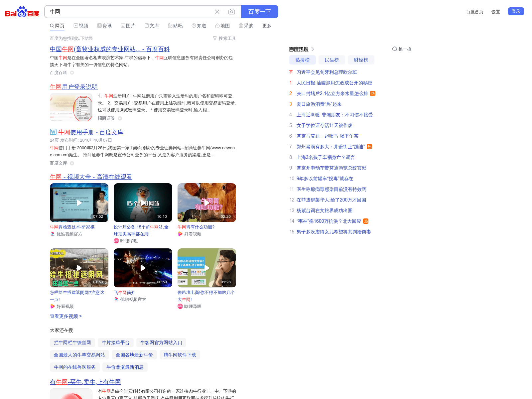Search suggestion 牛网的在线兽医服务
This screenshot has width=532, height=399.
(75, 367)
